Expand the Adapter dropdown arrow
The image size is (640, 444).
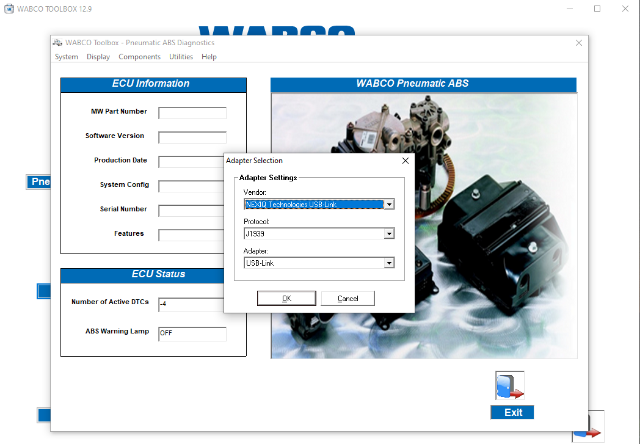click(x=389, y=263)
